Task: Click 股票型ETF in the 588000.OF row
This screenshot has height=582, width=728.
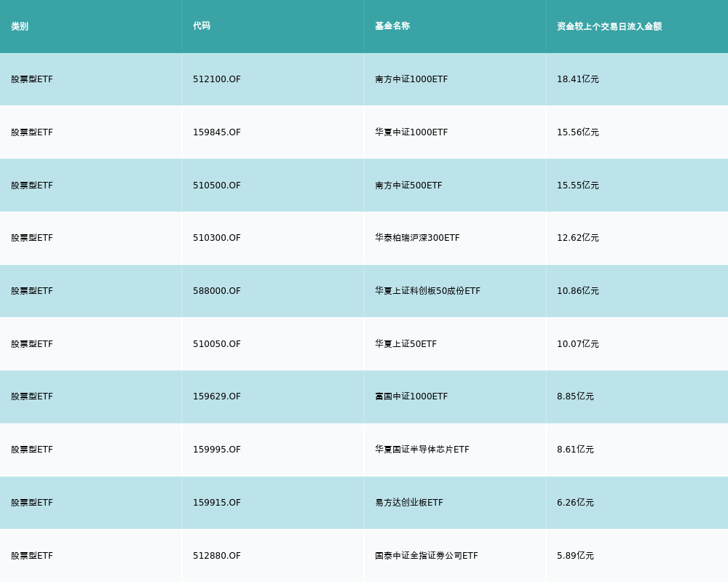Action: tap(32, 291)
